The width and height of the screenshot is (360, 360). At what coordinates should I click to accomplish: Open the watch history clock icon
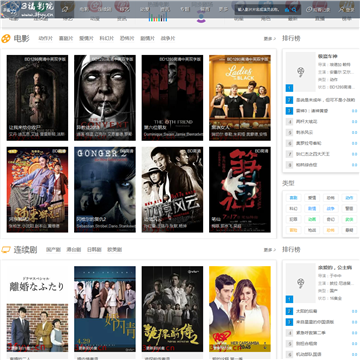point(309,10)
